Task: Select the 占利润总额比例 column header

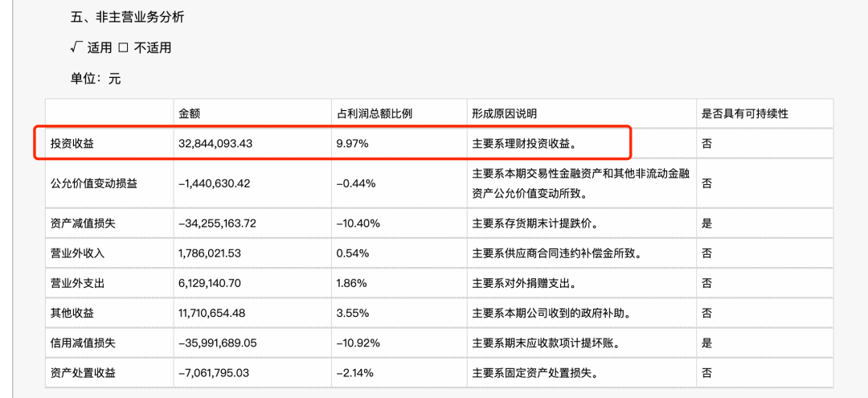Action: (x=374, y=113)
